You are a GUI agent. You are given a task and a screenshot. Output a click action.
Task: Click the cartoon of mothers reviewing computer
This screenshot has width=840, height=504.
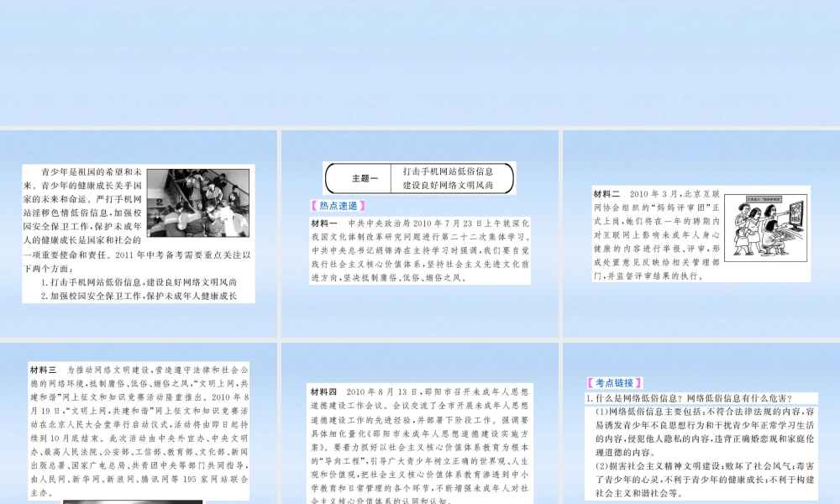point(765,228)
